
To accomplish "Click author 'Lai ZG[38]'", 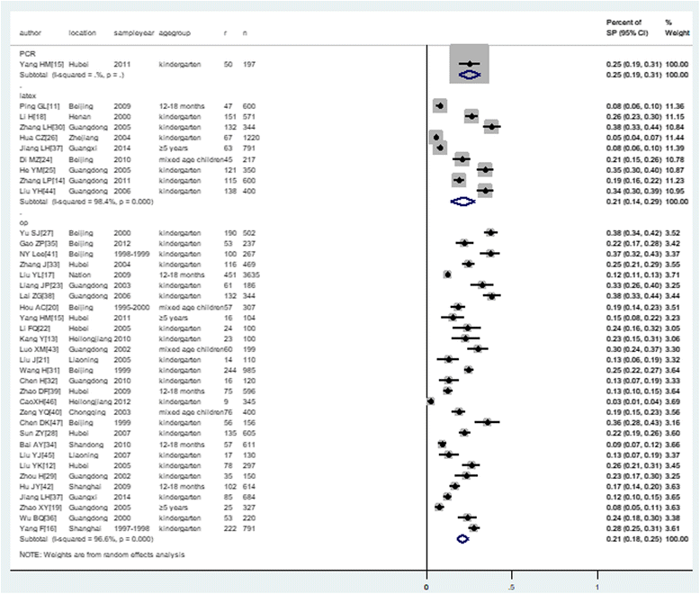I will pyautogui.click(x=39, y=296).
